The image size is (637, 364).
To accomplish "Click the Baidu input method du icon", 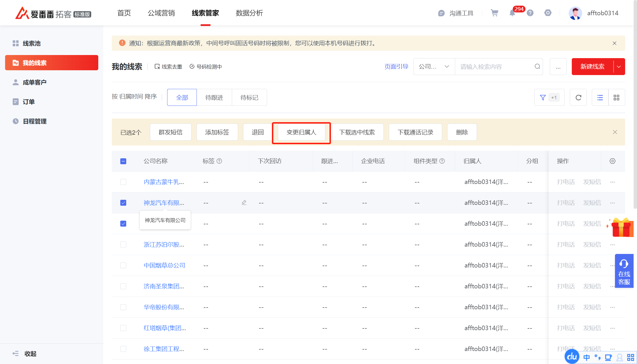I will (572, 357).
